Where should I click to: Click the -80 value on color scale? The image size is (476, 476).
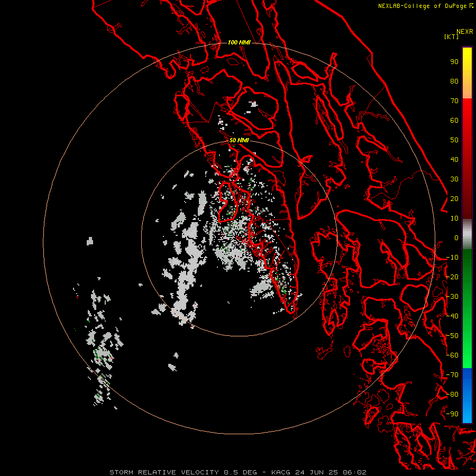tap(452, 395)
